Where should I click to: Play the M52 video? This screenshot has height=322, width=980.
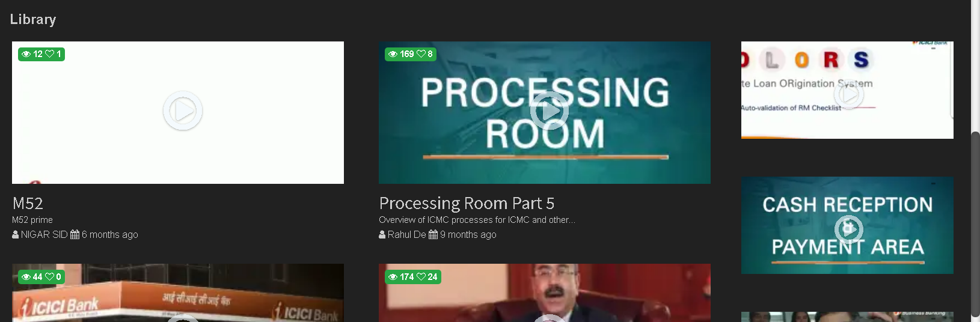click(183, 111)
